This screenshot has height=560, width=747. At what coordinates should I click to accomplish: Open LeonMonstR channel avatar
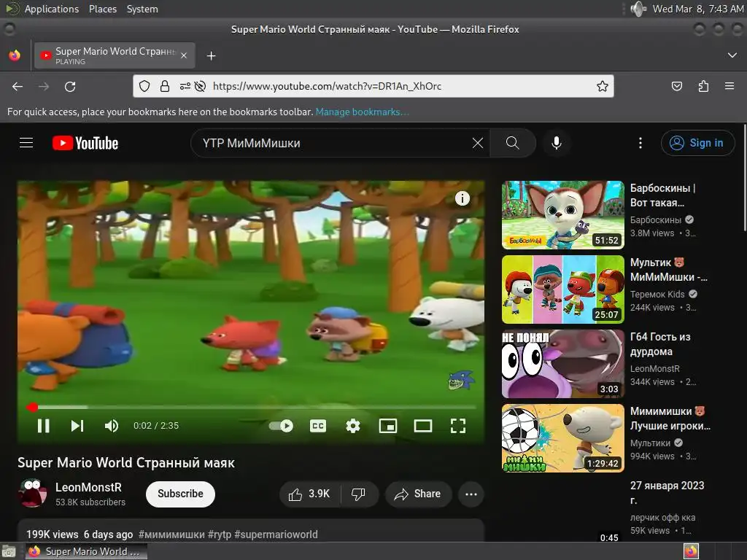(x=32, y=493)
